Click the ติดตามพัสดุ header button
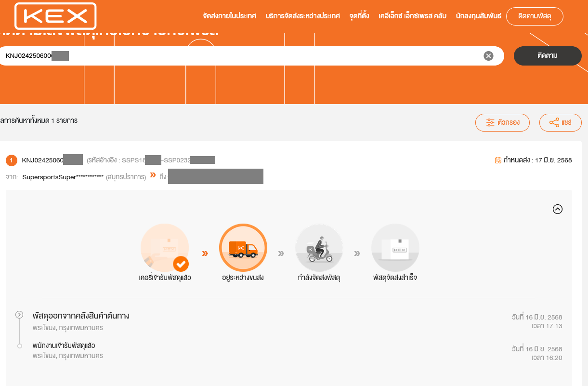 click(x=535, y=16)
